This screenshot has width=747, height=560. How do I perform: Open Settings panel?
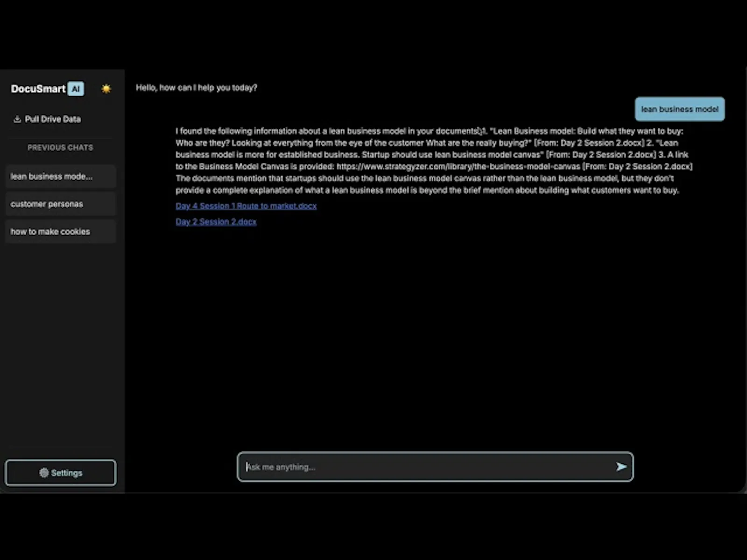[61, 473]
